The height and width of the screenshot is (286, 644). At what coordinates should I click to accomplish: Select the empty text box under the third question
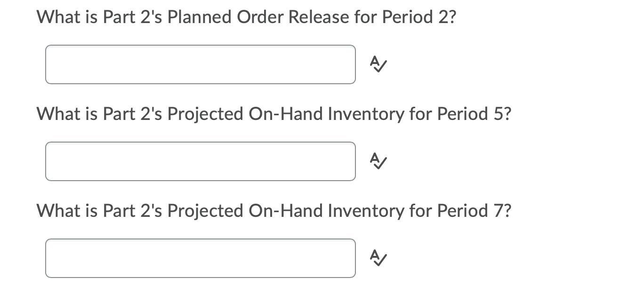coord(200,258)
